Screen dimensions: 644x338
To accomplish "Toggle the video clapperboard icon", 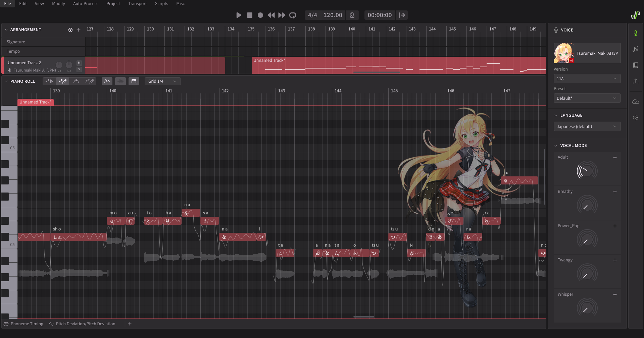I will [x=134, y=81].
